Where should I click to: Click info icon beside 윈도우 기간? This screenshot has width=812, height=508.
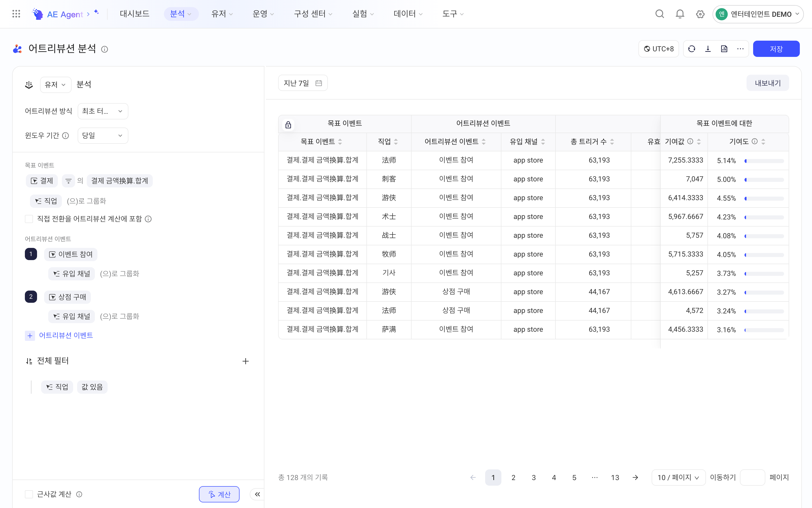[66, 135]
